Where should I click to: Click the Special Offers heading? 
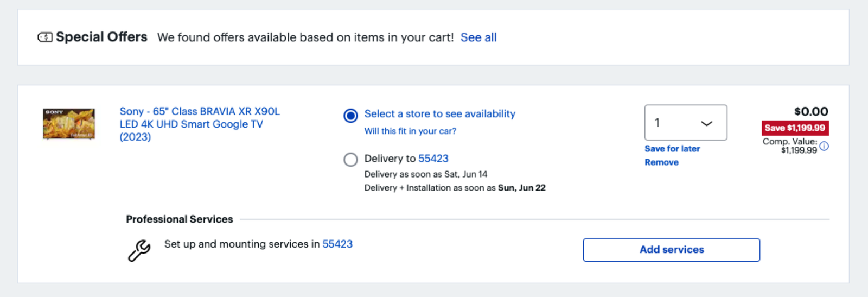pos(101,37)
